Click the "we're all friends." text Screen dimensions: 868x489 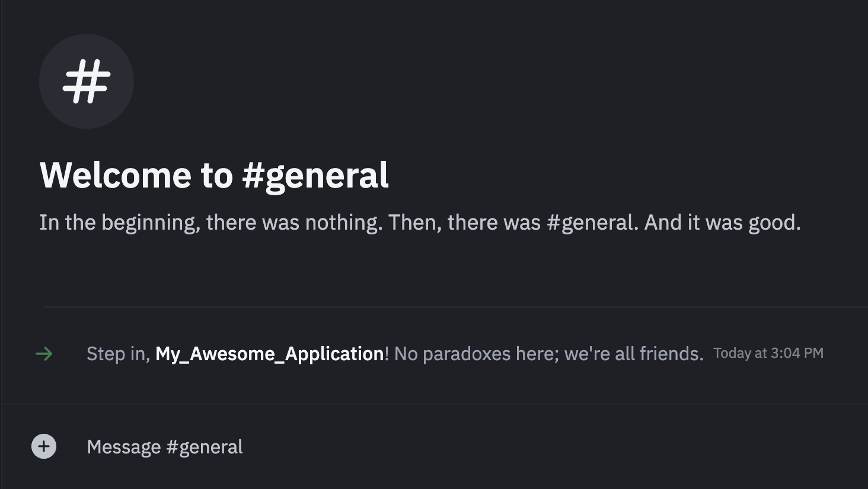[x=633, y=354]
